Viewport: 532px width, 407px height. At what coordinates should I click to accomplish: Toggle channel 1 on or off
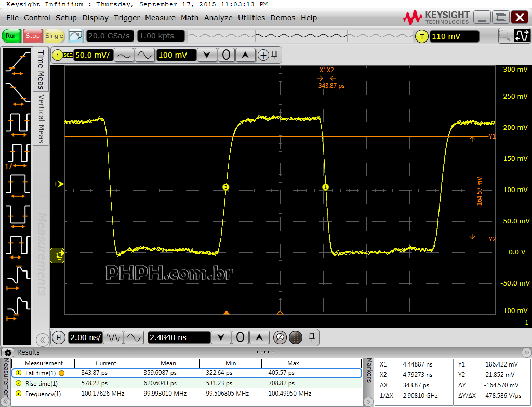click(x=55, y=55)
